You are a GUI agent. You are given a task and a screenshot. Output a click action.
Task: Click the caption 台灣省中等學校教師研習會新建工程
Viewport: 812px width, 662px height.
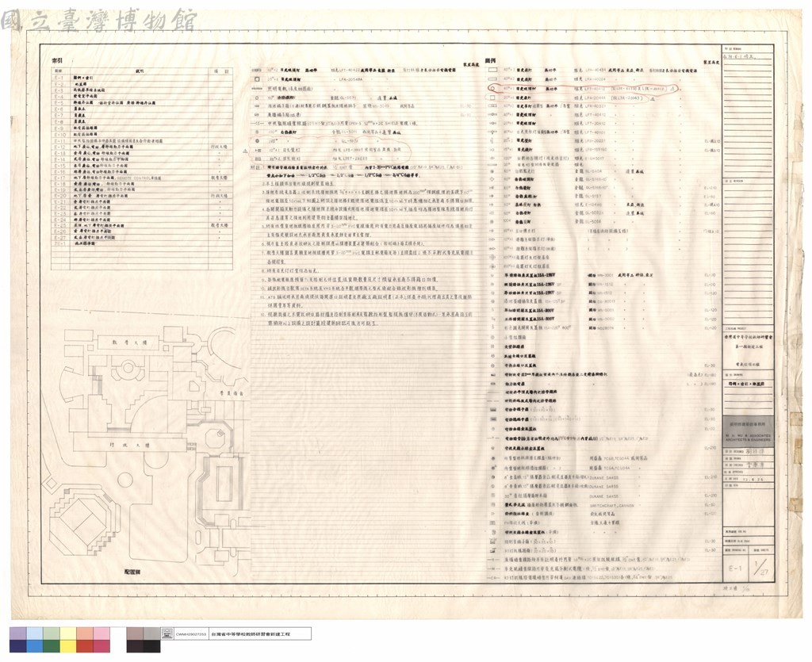(251, 633)
